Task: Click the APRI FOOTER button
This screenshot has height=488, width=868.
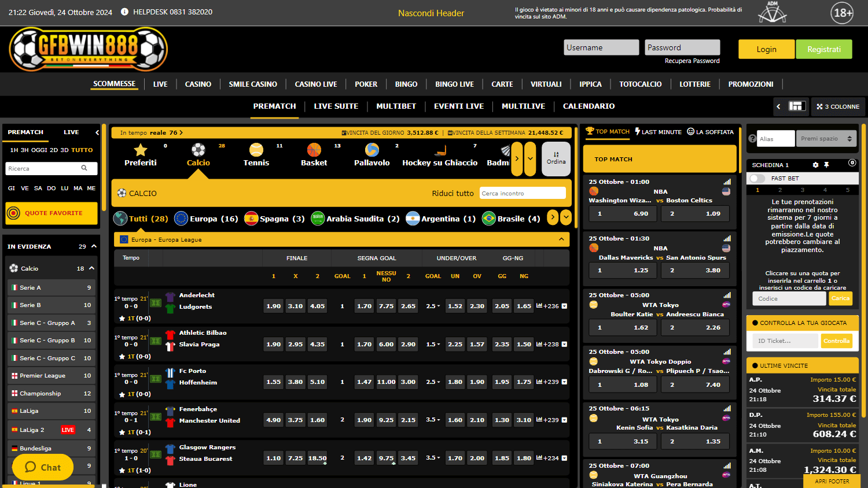Action: tap(832, 481)
